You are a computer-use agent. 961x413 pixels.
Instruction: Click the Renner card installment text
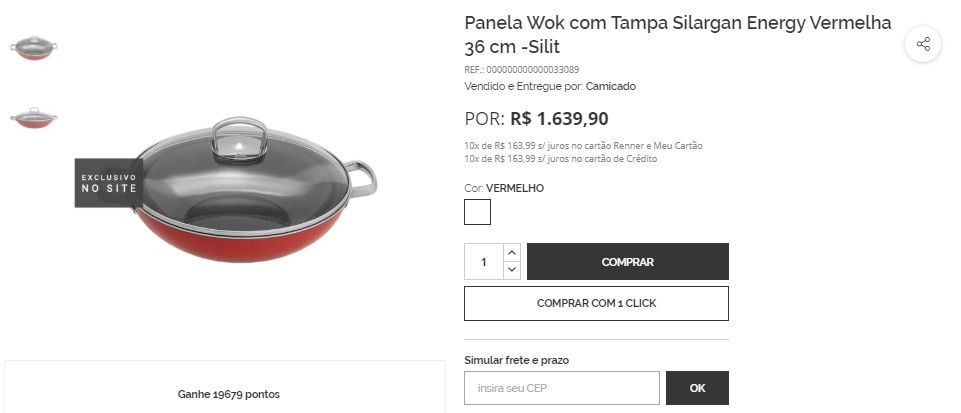click(583, 146)
